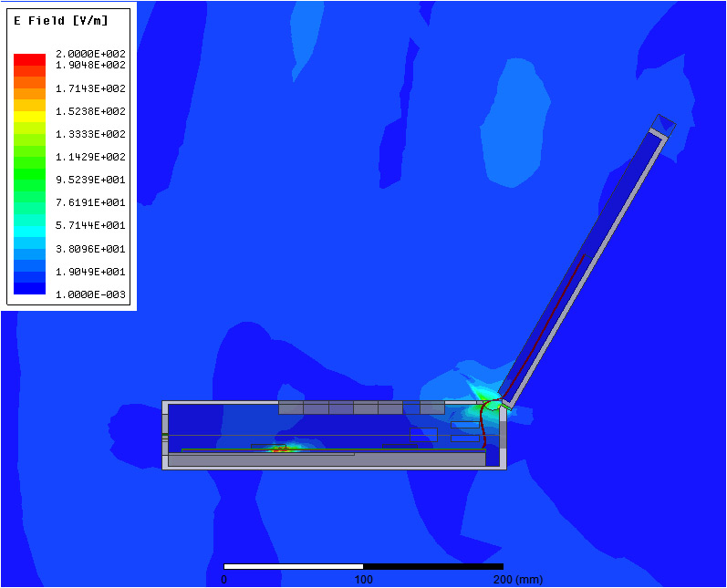The image size is (727, 588).
Task: Click the 1.9048E+002 legend value
Action: click(90, 66)
